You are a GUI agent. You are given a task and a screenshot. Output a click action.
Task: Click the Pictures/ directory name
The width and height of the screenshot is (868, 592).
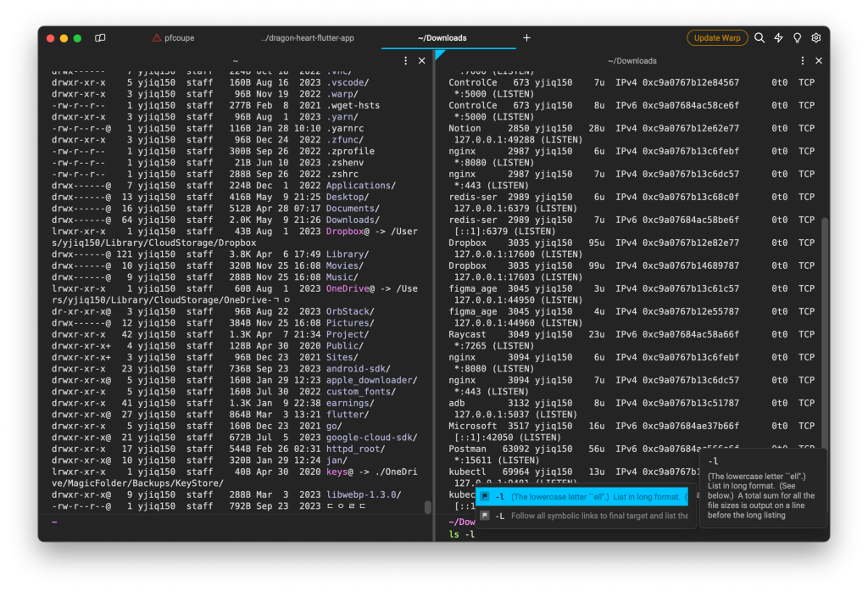coord(350,323)
